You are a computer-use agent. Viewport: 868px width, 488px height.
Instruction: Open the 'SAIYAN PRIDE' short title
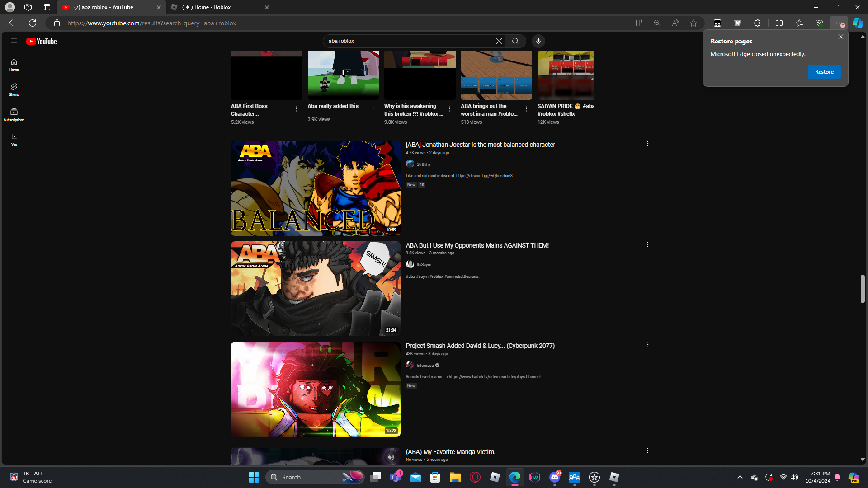point(565,110)
